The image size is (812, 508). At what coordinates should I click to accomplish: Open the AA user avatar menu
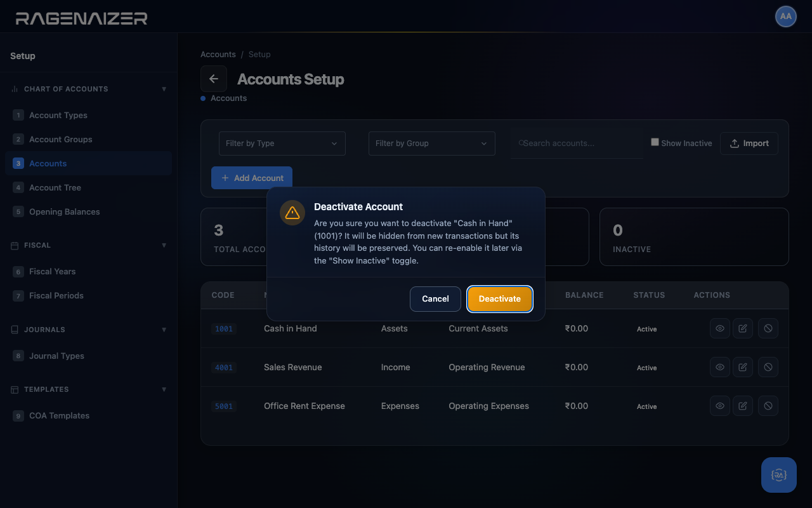coord(786,17)
